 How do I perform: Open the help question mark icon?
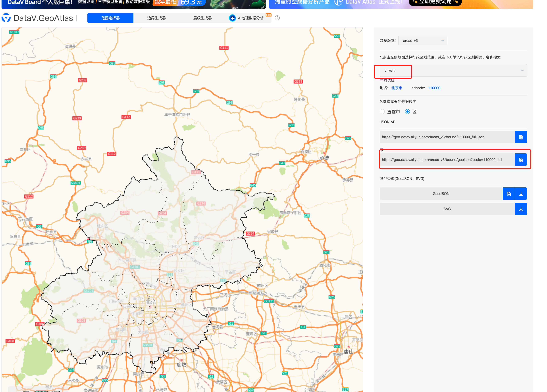[x=277, y=18]
